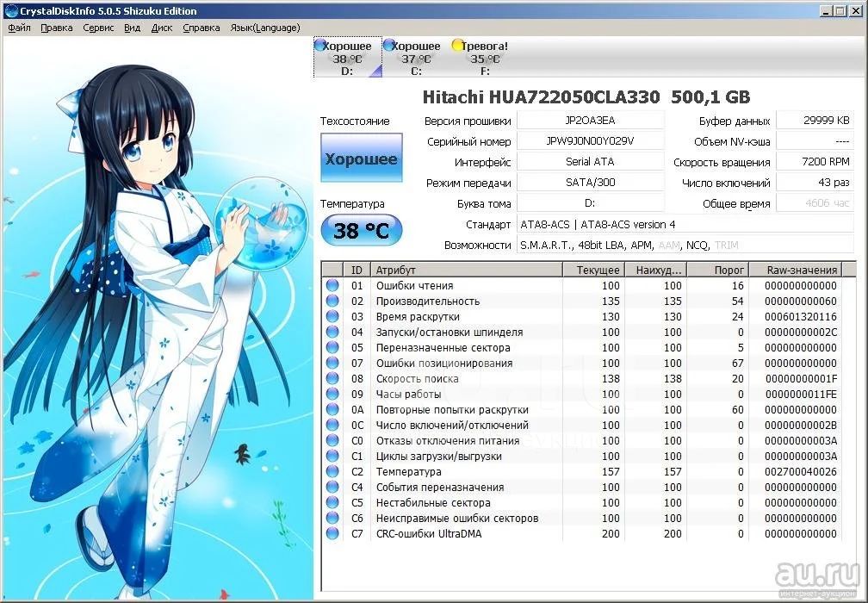Select disk C: with status Хорошее 37 °C
The height and width of the screenshot is (603, 868).
[416, 58]
